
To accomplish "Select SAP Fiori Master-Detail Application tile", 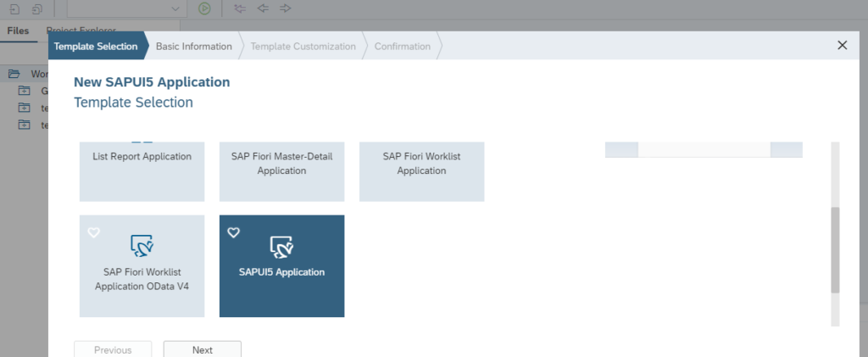I will [281, 171].
